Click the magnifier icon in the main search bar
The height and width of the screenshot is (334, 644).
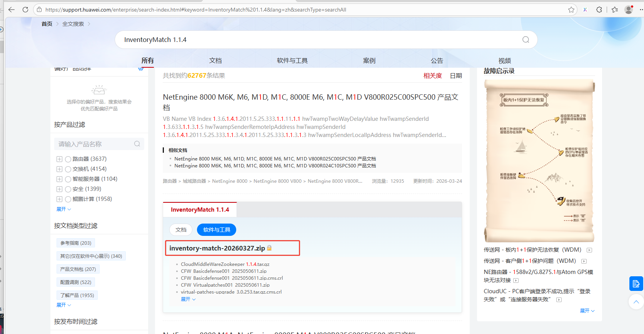(x=526, y=40)
